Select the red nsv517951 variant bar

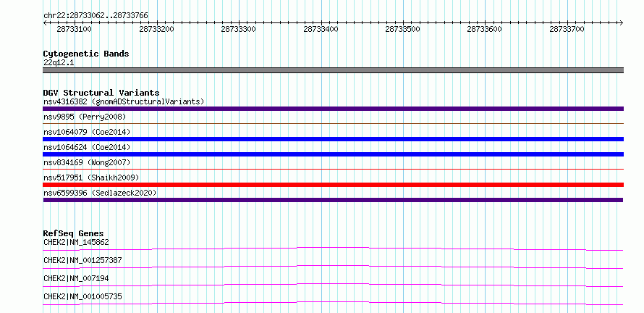pyautogui.click(x=333, y=185)
